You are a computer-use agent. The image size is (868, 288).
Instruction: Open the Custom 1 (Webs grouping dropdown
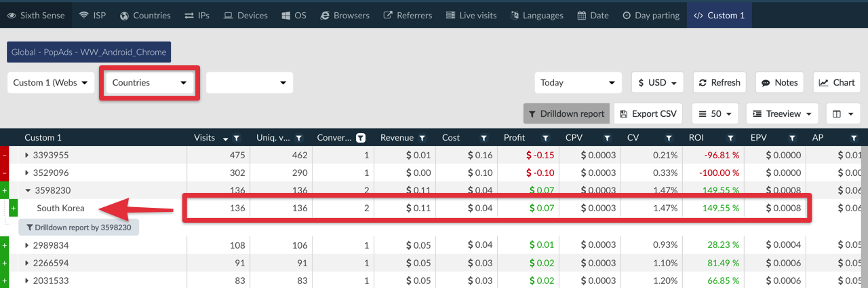tap(51, 82)
